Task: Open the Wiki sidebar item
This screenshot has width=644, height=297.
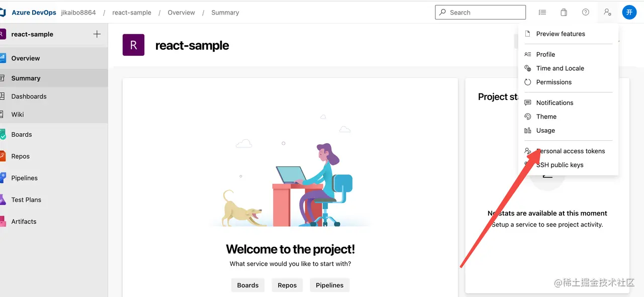Action: point(18,114)
